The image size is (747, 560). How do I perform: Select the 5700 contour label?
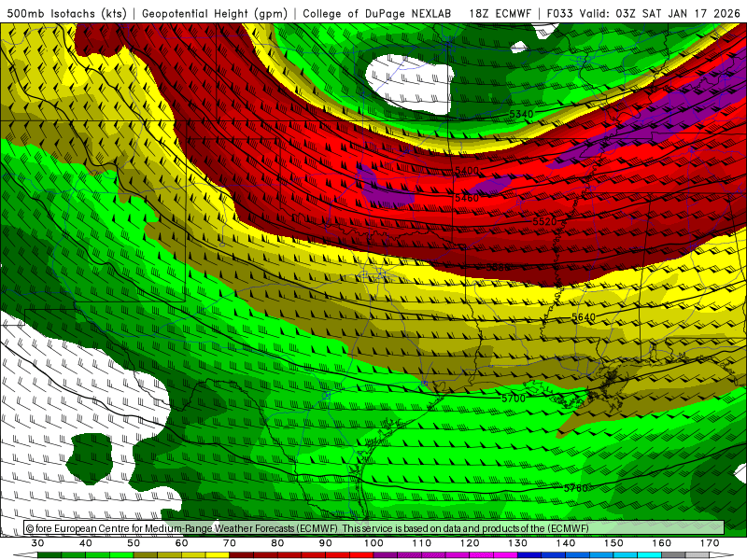pyautogui.click(x=514, y=399)
